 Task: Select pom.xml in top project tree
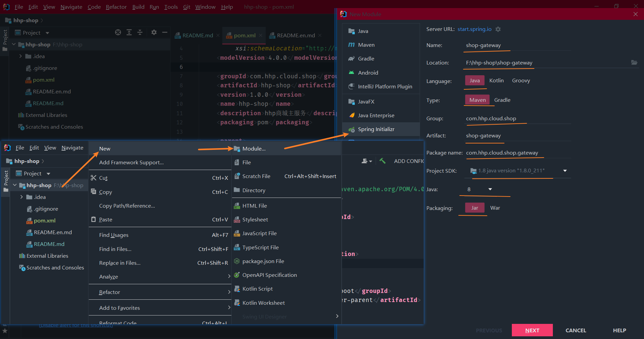click(43, 80)
